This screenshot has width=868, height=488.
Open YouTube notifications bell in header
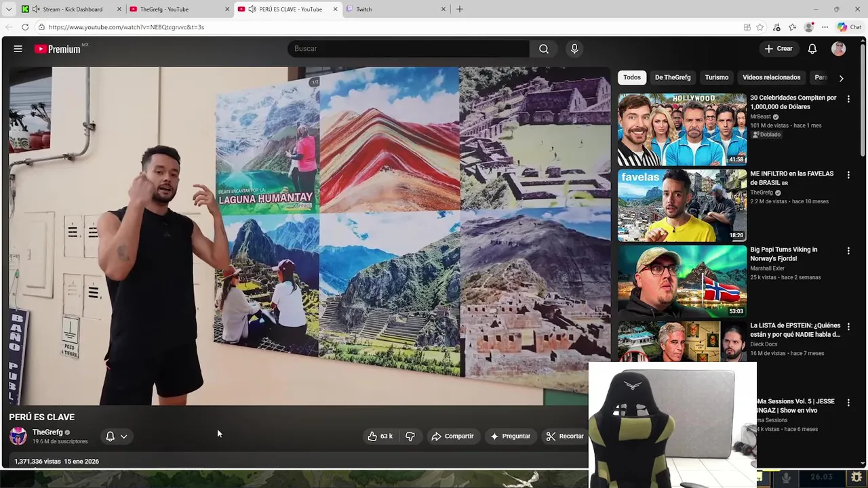pos(812,49)
